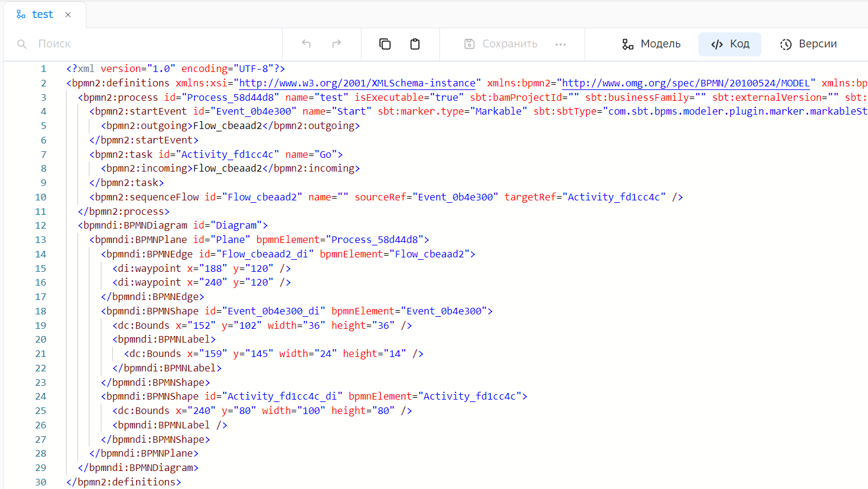Image resolution: width=868 pixels, height=489 pixels.
Task: Click line number 24 in gutter
Action: pos(40,396)
